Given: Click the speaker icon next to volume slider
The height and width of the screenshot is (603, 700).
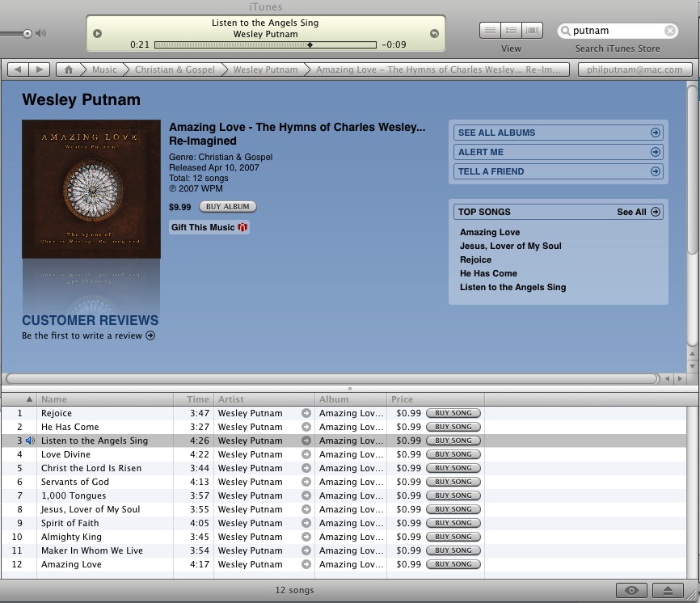Looking at the screenshot, I should coord(41,33).
